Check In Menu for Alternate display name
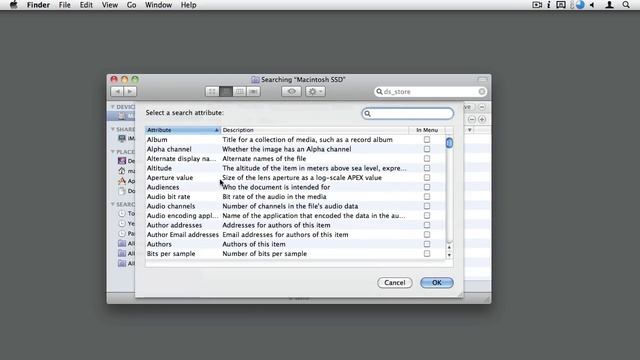 pyautogui.click(x=427, y=158)
